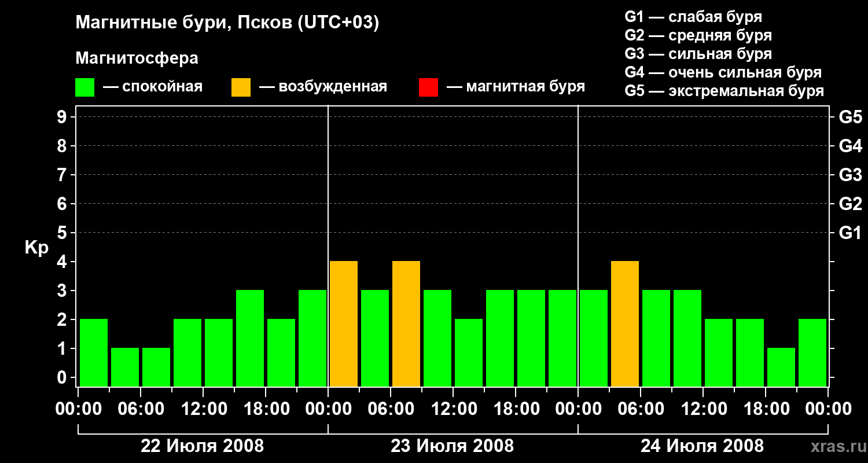The height and width of the screenshot is (463, 868).
Task: Click the orange bar at 00:00–03:00 on 23 July
Action: point(344,324)
